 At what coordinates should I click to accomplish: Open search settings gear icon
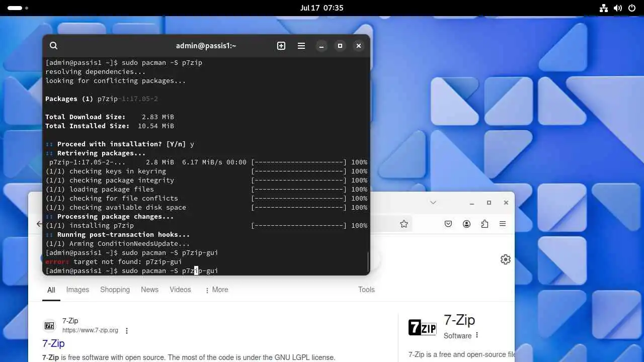pyautogui.click(x=506, y=259)
